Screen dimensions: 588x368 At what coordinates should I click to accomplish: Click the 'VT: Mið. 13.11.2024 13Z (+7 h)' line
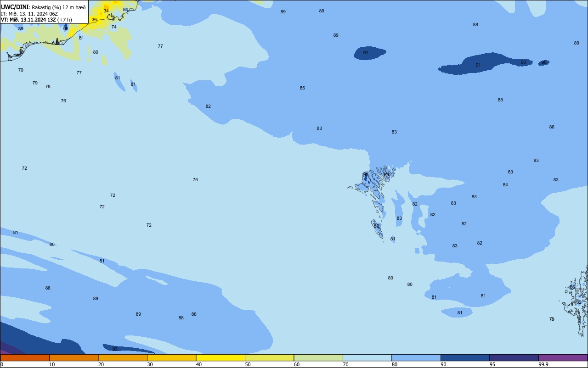(36, 20)
